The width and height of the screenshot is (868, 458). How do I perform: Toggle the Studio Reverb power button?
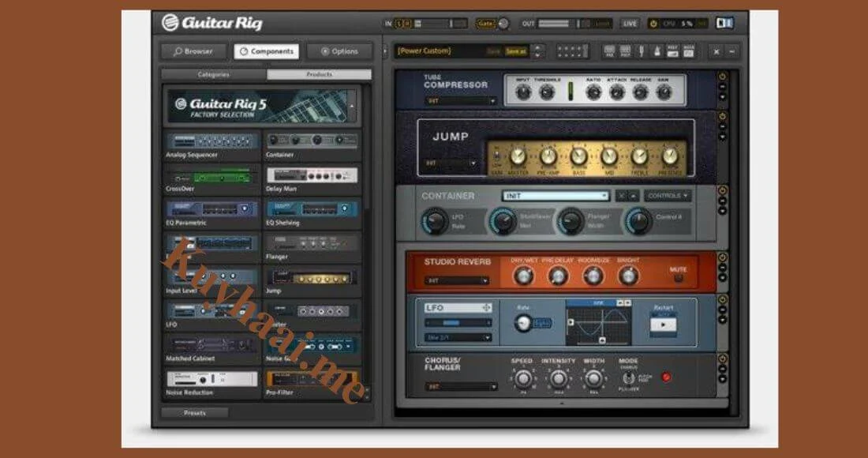pos(722,257)
